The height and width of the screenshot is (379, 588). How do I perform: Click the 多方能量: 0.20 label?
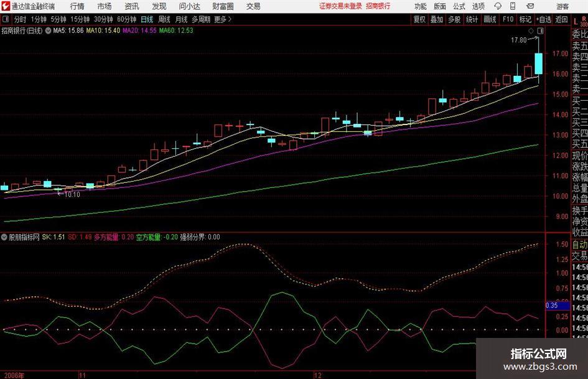click(114, 237)
